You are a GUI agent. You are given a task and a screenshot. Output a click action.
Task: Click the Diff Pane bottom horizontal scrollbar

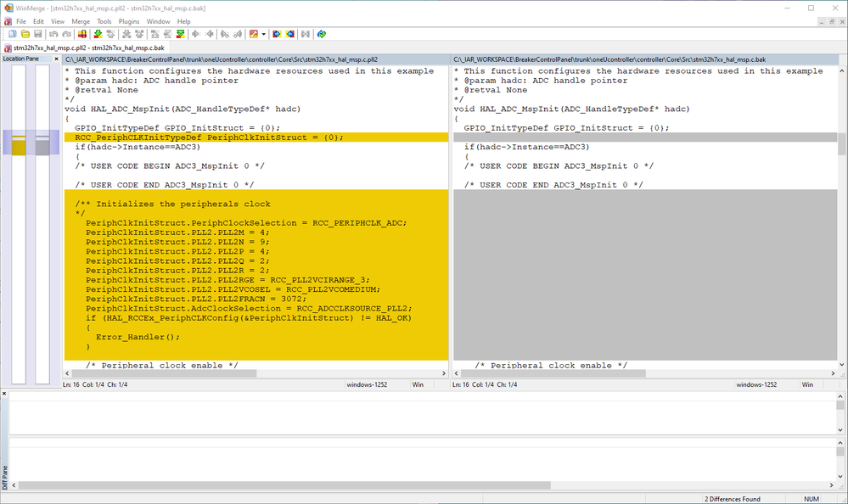pos(284,485)
